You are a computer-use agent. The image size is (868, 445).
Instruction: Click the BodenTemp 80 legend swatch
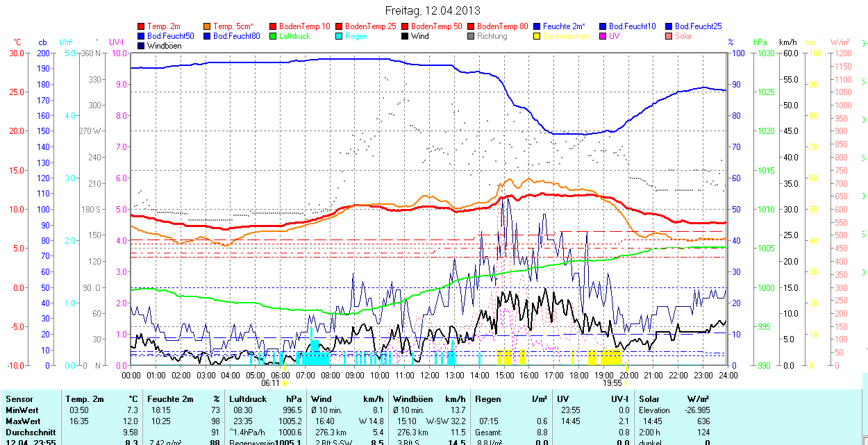point(471,26)
